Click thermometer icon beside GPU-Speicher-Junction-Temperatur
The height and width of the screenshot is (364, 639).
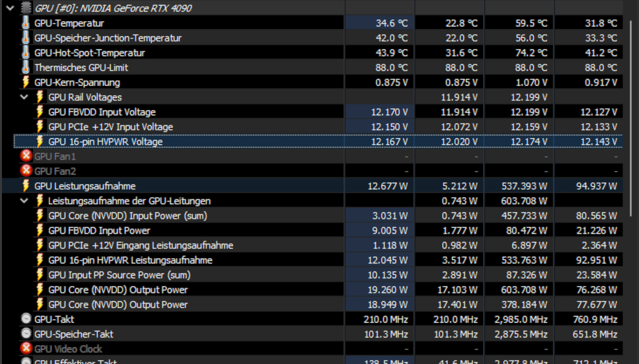coord(26,38)
